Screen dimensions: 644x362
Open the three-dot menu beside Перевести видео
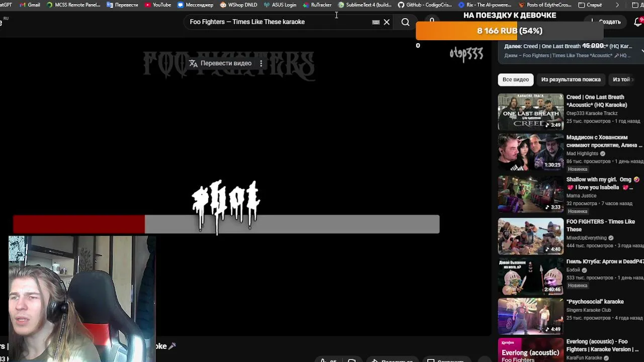[261, 63]
